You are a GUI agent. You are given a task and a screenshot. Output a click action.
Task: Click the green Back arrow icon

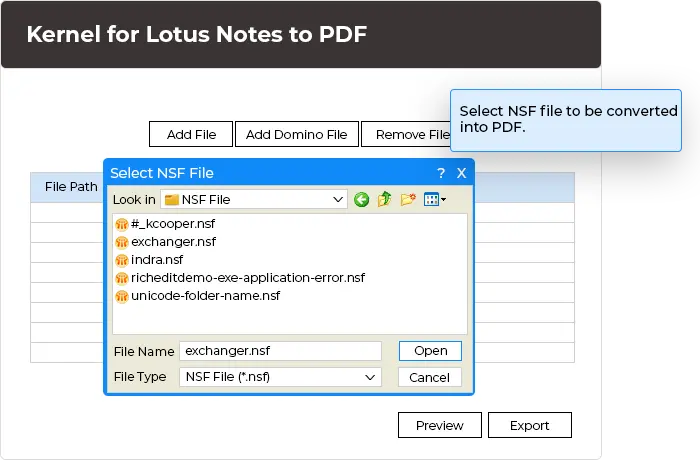tap(362, 200)
